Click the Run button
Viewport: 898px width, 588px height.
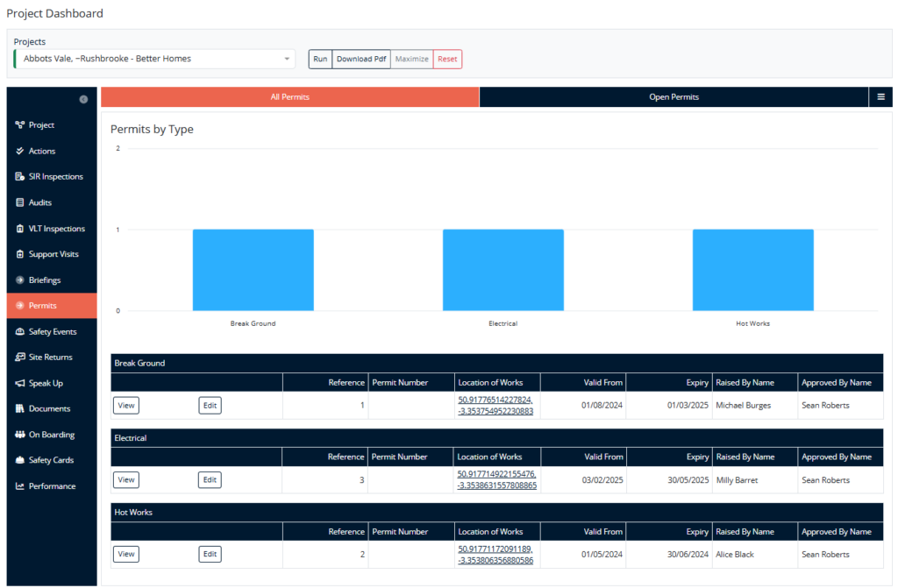point(320,59)
